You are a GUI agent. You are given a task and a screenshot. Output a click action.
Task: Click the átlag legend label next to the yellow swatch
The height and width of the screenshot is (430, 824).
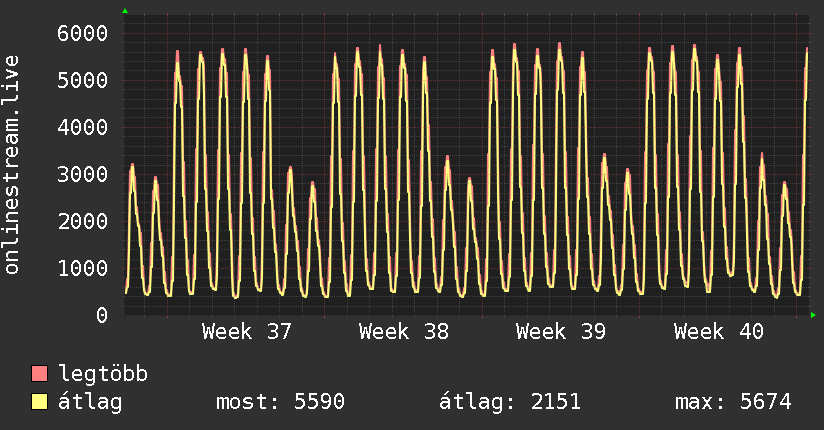pyautogui.click(x=90, y=402)
